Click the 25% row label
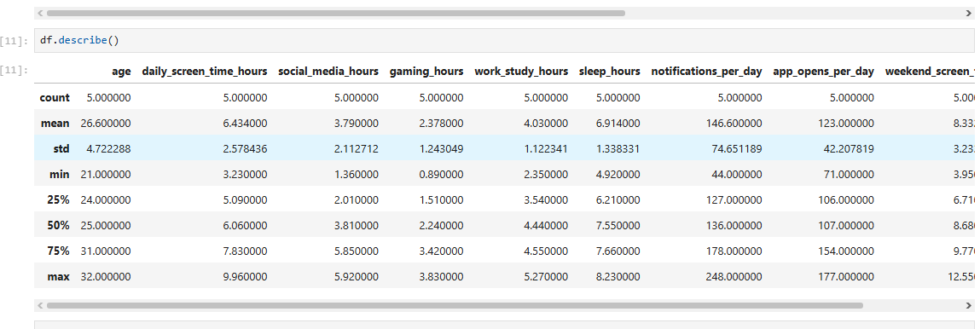This screenshot has width=980, height=329. click(x=58, y=200)
